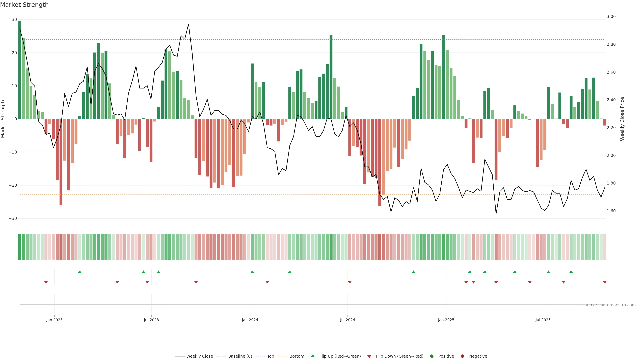Click the flip-up marker near Jan 2024
The width and height of the screenshot is (644, 362).
252,272
